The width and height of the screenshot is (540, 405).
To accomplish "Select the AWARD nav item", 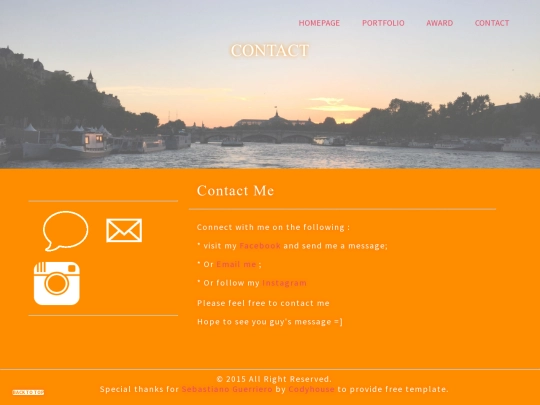I will pyautogui.click(x=439, y=23).
